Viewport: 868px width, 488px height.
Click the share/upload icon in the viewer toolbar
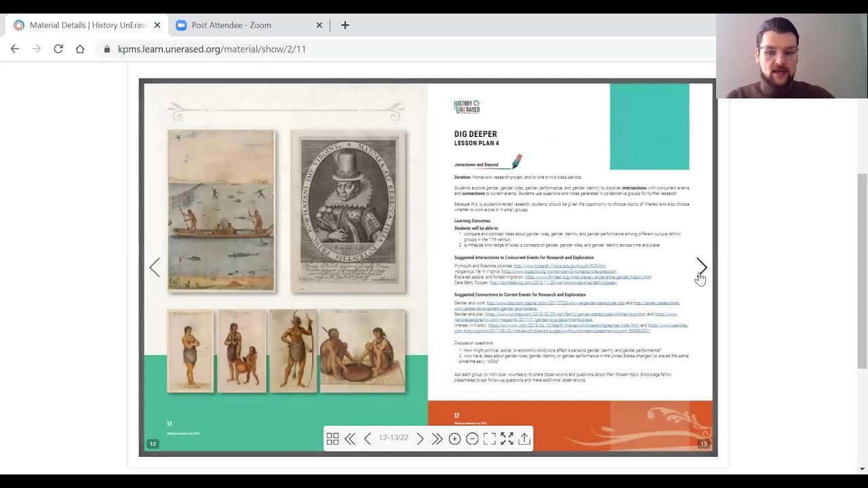coord(524,439)
